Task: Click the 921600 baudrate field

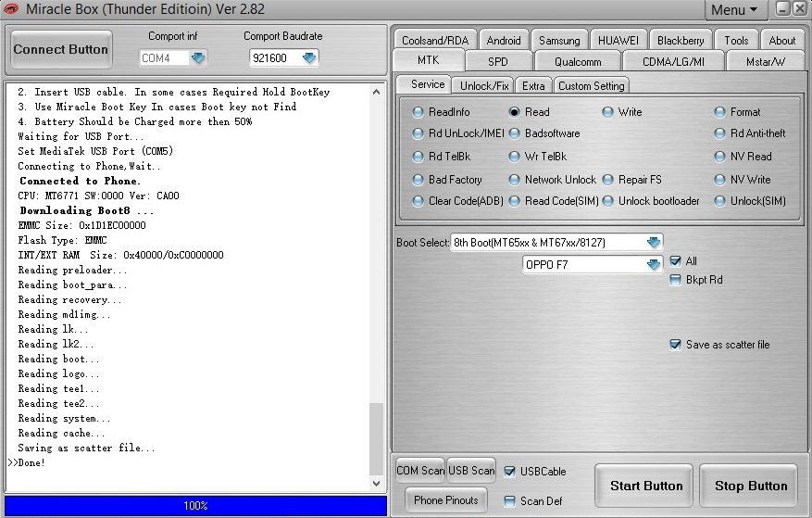Action: click(276, 58)
